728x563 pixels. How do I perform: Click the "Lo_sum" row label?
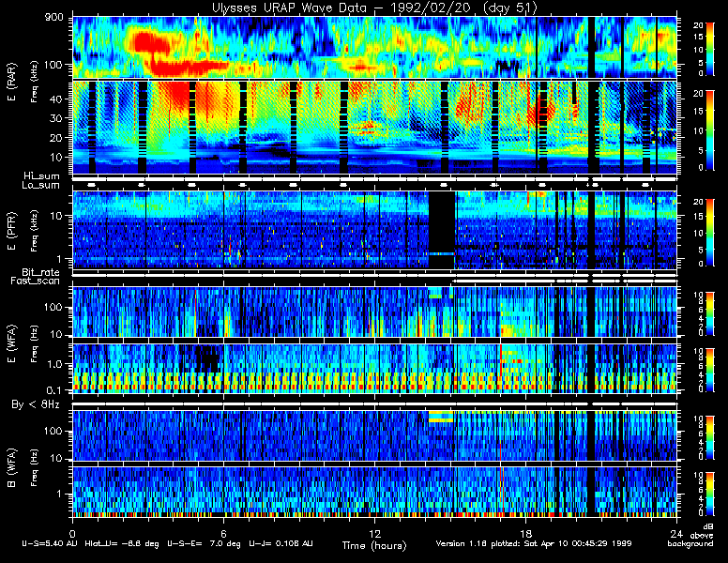[x=40, y=186]
